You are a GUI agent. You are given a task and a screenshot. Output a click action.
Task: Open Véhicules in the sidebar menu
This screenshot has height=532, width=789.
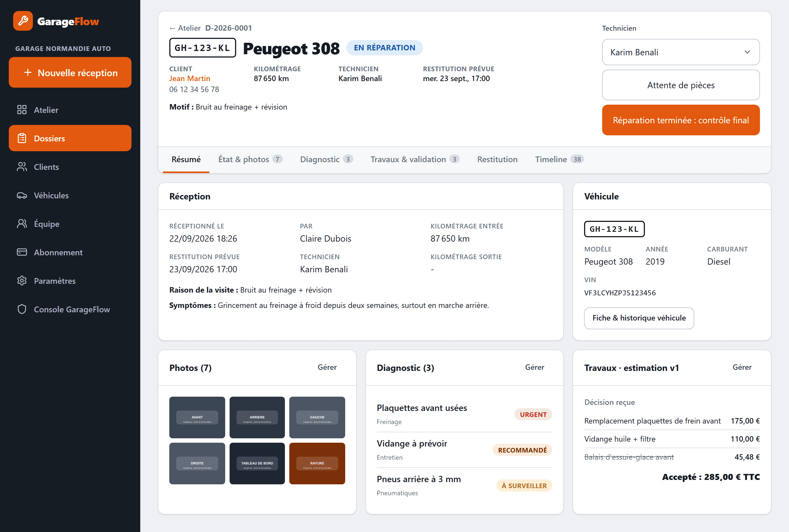coord(70,195)
